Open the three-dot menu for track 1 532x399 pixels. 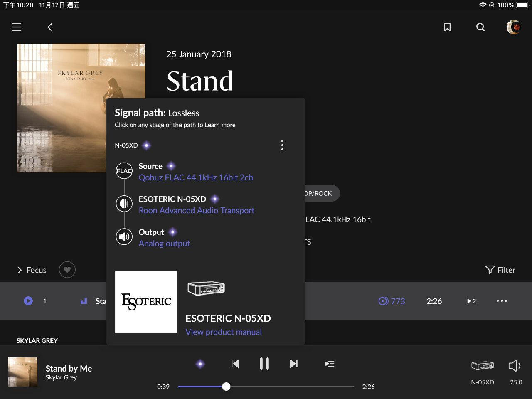pyautogui.click(x=502, y=301)
